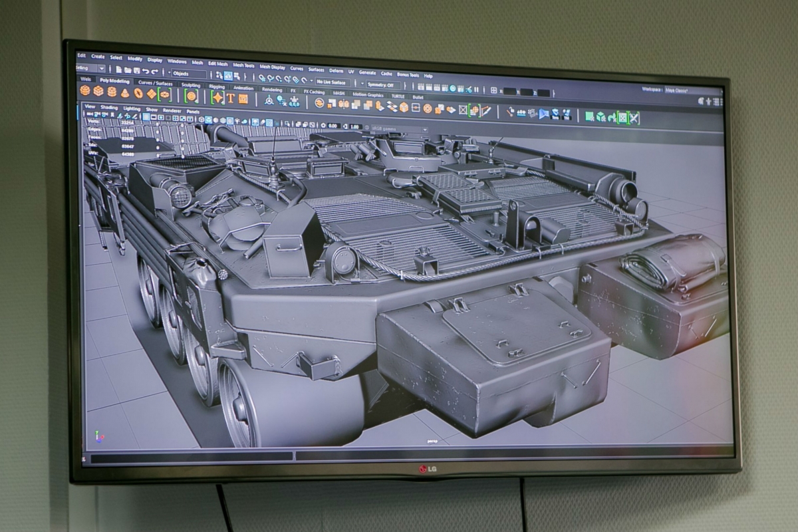Toggle the viewport grid display button
This screenshot has height=532, width=798.
point(146,117)
